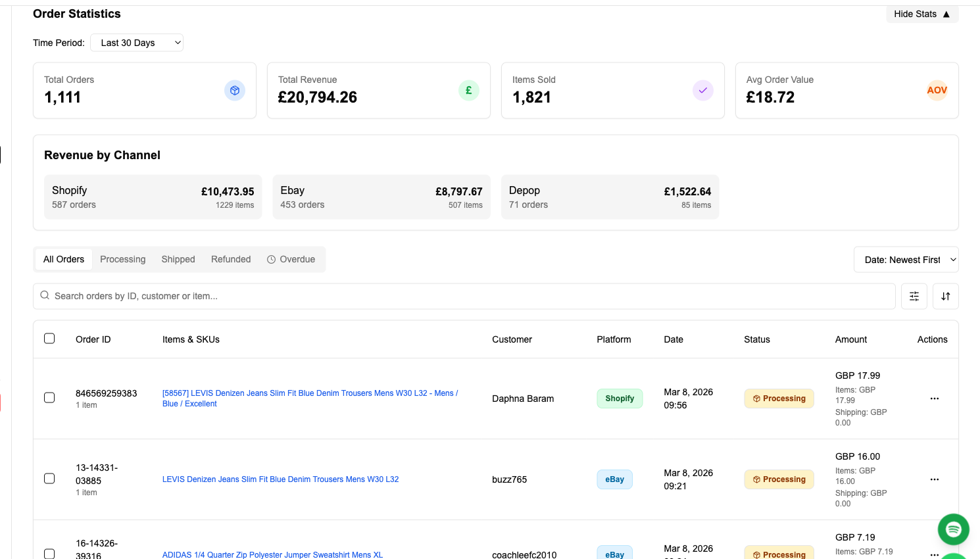Viewport: 980px width, 559px height.
Task: Open LEVIS Denizen Jeans W30 L32 eBay item link
Action: click(281, 479)
